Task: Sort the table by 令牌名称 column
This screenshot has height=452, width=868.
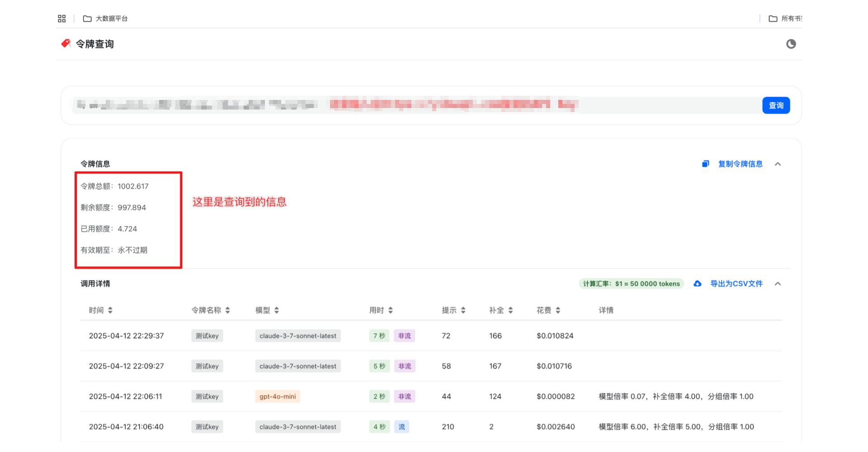Action: (227, 310)
